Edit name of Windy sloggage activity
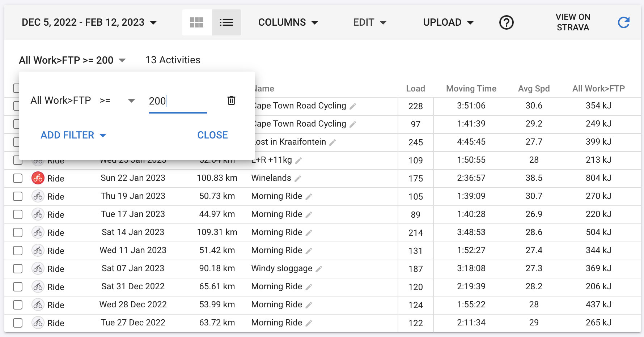644x337 pixels. [319, 269]
